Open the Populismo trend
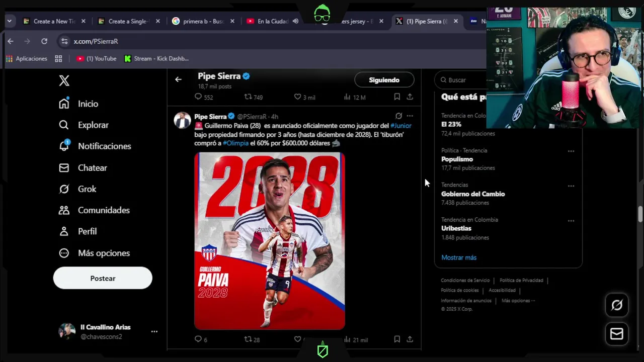This screenshot has height=362, width=644. point(457,159)
